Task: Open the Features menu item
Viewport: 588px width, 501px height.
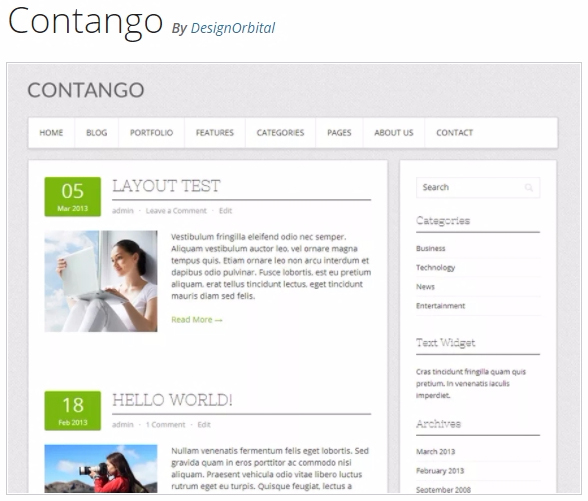Action: pos(215,133)
